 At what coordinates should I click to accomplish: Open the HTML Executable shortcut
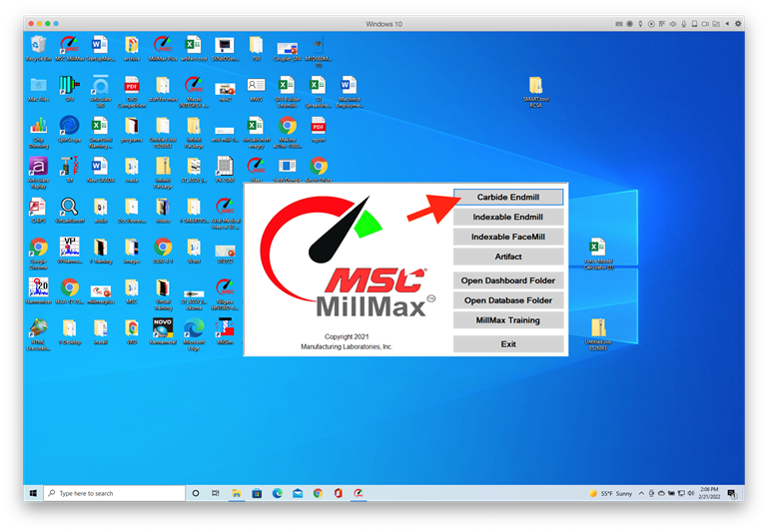click(x=38, y=334)
